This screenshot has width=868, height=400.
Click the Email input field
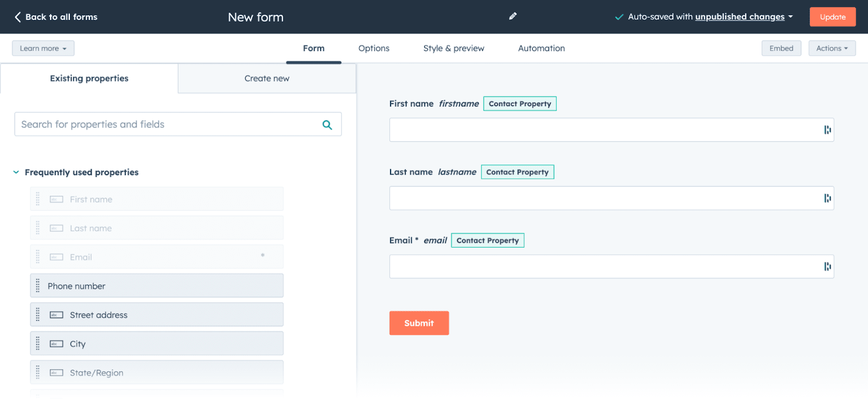pyautogui.click(x=611, y=267)
